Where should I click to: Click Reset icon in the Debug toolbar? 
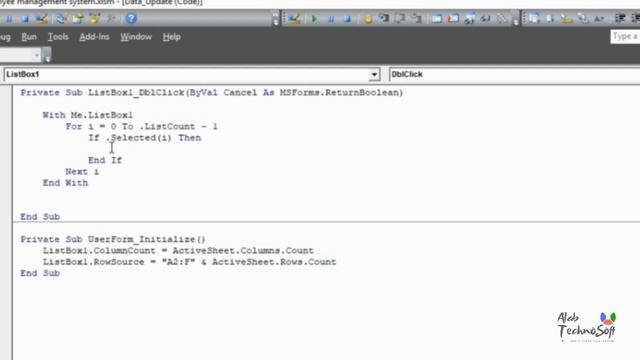pyautogui.click(x=347, y=19)
